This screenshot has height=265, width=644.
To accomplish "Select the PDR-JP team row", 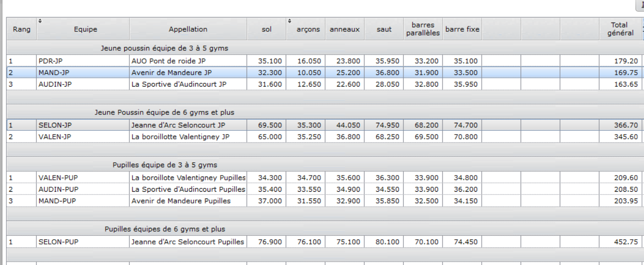I will pos(323,61).
